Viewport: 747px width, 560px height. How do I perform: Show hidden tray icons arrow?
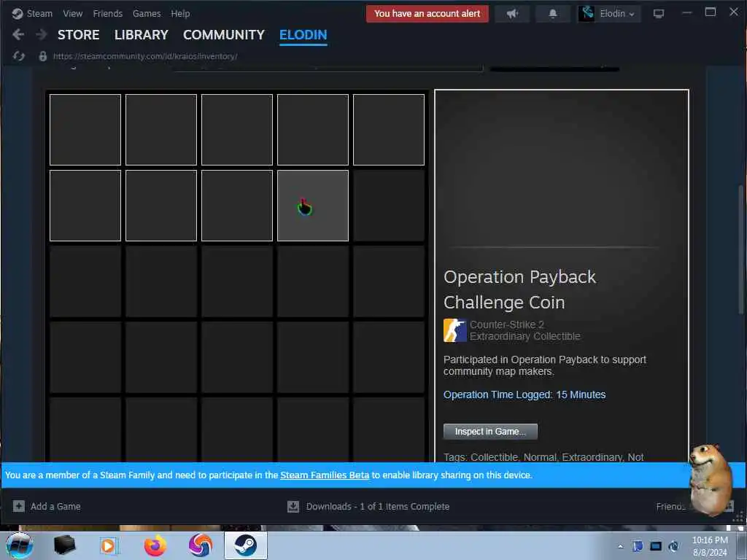(620, 546)
